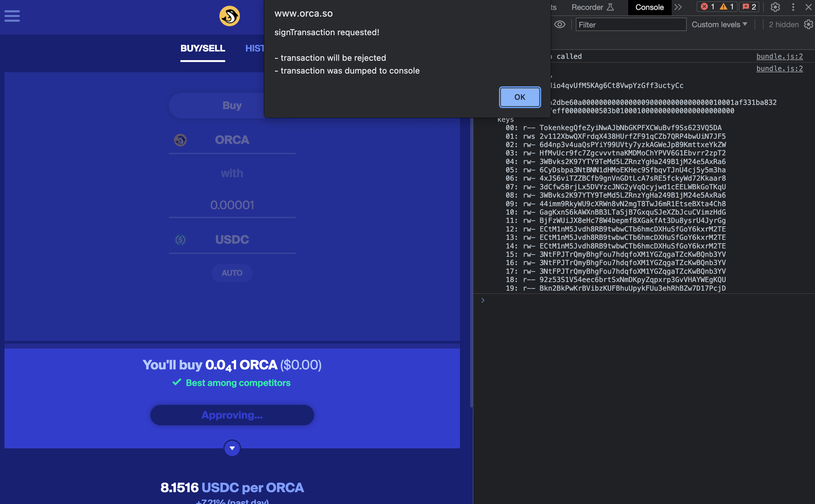The image size is (815, 504).
Task: Confirm the dialog with OK
Action: [520, 97]
